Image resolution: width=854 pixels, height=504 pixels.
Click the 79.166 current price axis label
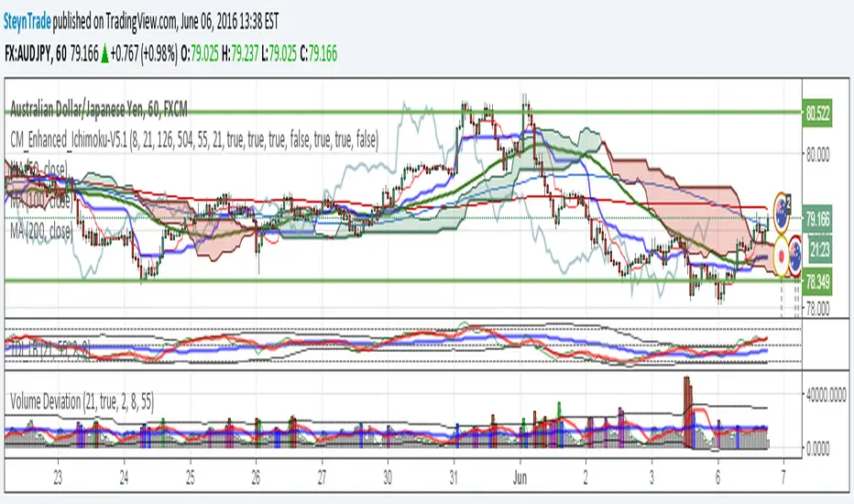(817, 219)
